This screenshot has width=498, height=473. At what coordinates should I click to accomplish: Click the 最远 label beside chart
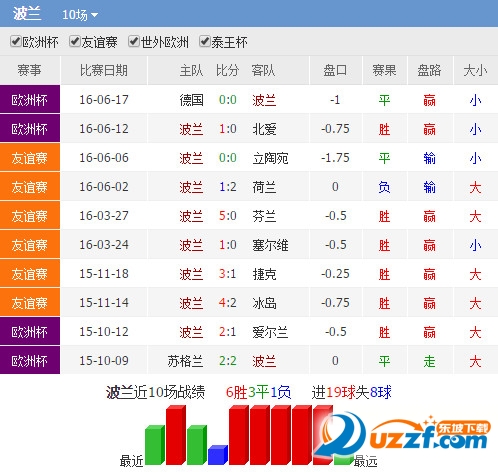[365, 461]
